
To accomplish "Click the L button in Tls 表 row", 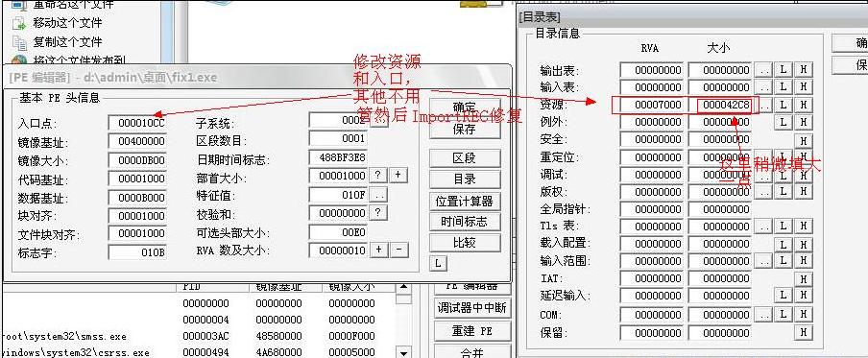I will [783, 227].
